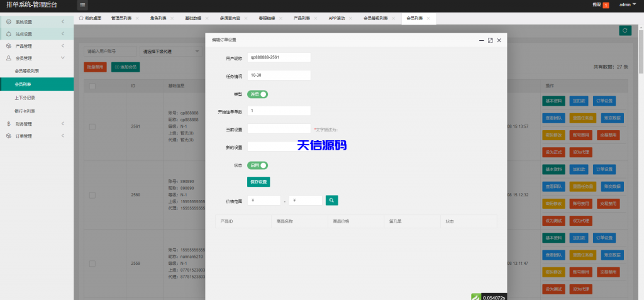Collapse the 会员管理 menu chevron

62,58
